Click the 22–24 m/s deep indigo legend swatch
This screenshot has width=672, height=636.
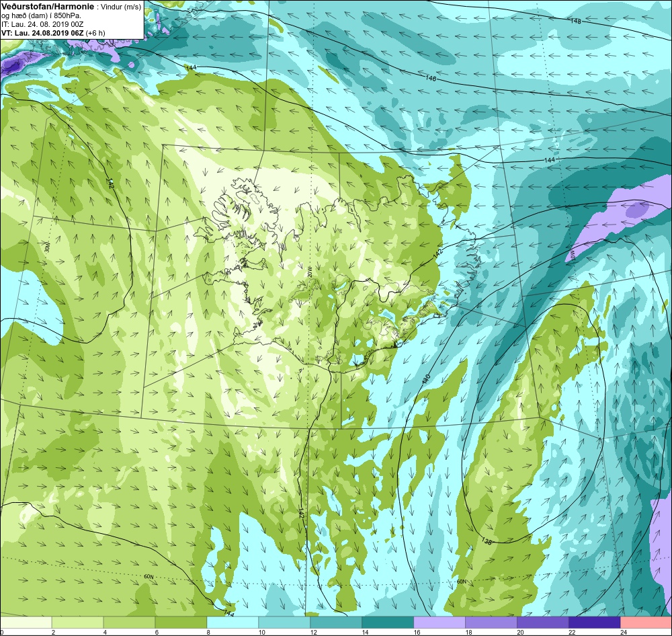pyautogui.click(x=595, y=623)
